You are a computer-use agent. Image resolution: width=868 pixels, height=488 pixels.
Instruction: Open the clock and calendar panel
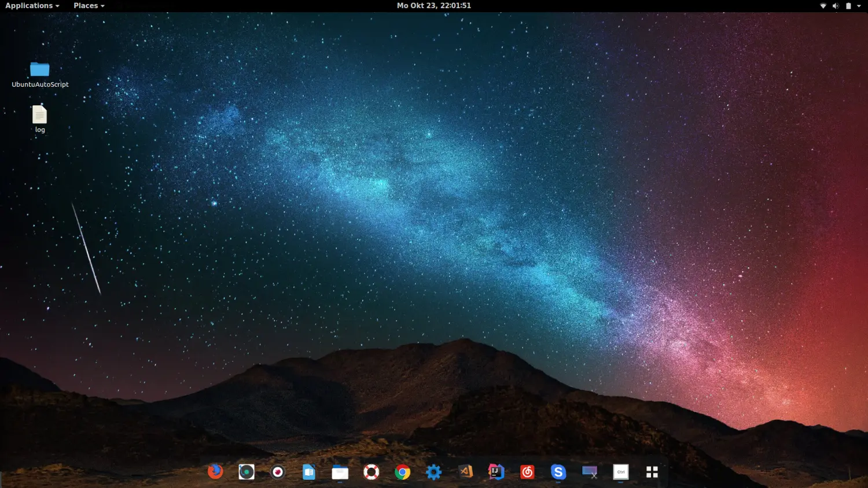[x=434, y=5]
